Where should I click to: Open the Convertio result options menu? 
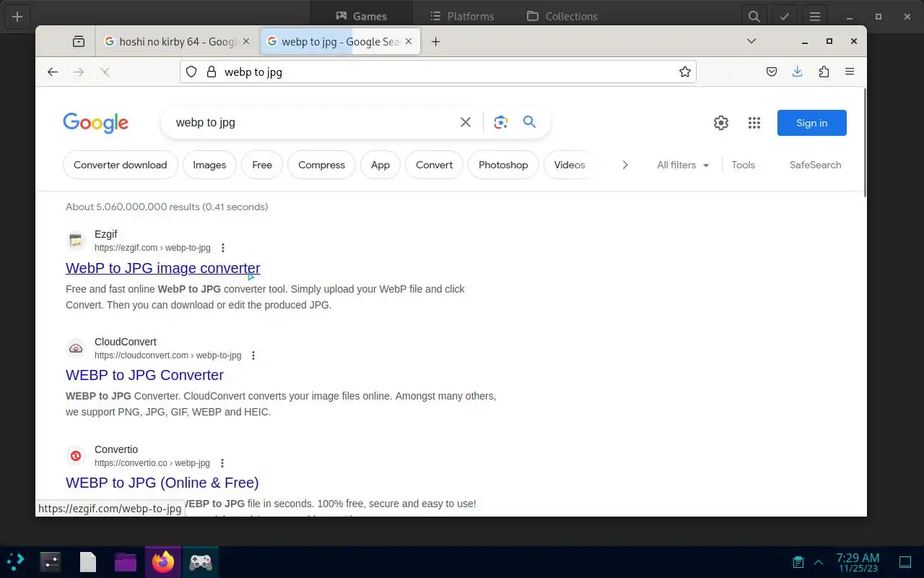tap(222, 463)
